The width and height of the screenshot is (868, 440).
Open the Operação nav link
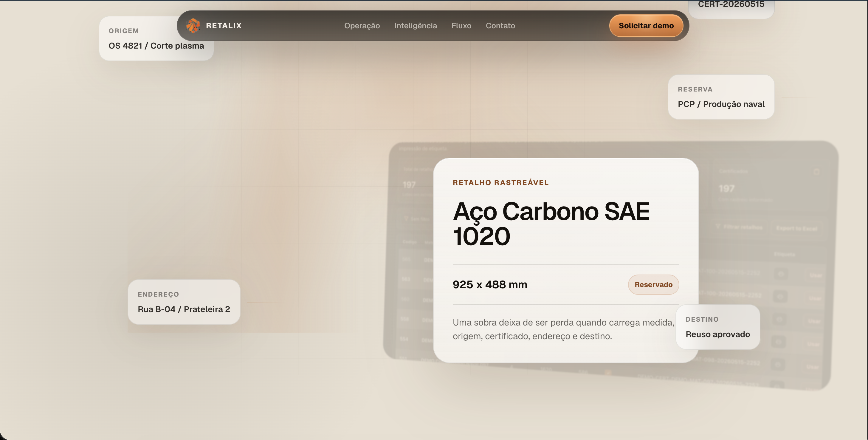pos(362,26)
